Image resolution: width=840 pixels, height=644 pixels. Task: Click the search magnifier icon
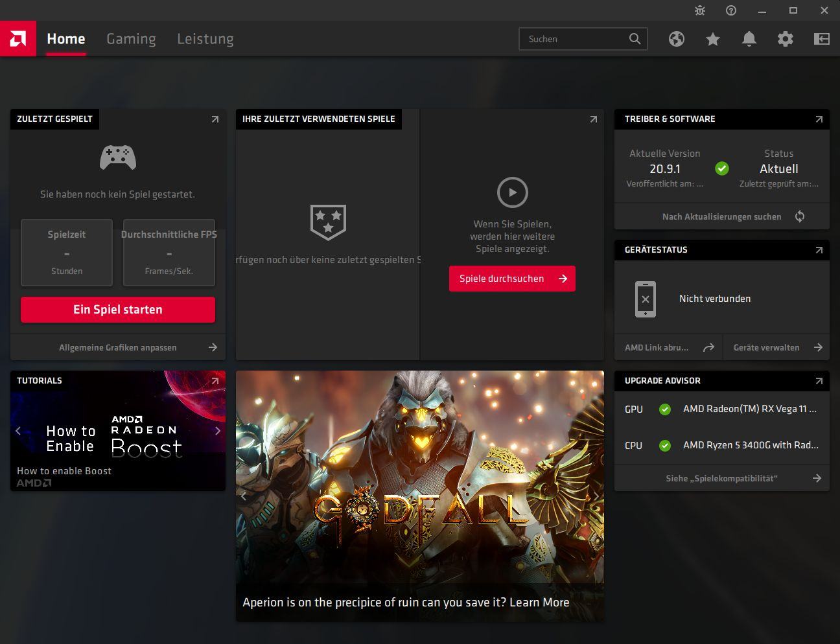635,39
